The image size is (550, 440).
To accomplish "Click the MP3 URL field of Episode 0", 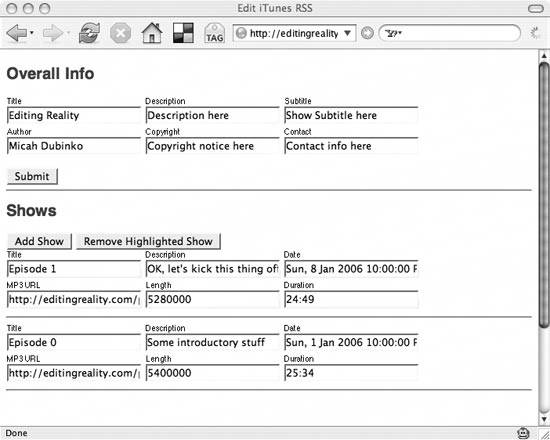I will [74, 373].
